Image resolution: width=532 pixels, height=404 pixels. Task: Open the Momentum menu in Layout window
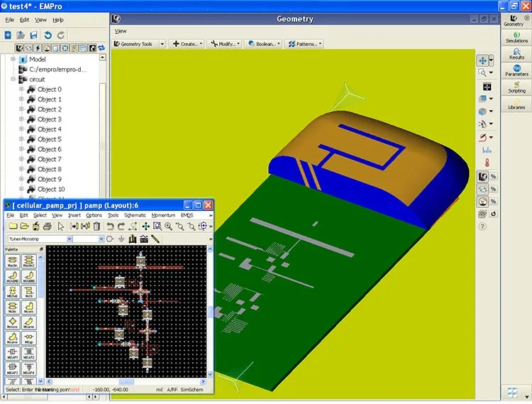[163, 215]
